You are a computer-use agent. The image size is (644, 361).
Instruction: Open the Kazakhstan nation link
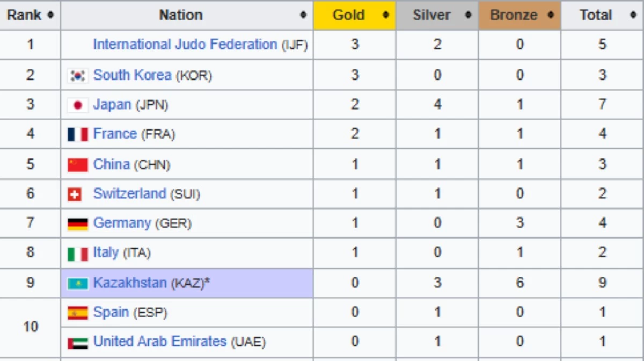[x=130, y=283]
